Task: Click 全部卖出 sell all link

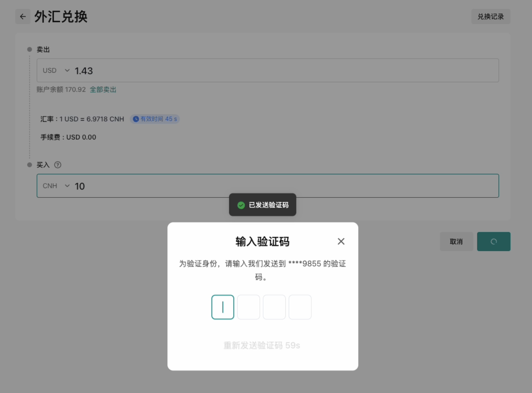Action: (103, 90)
